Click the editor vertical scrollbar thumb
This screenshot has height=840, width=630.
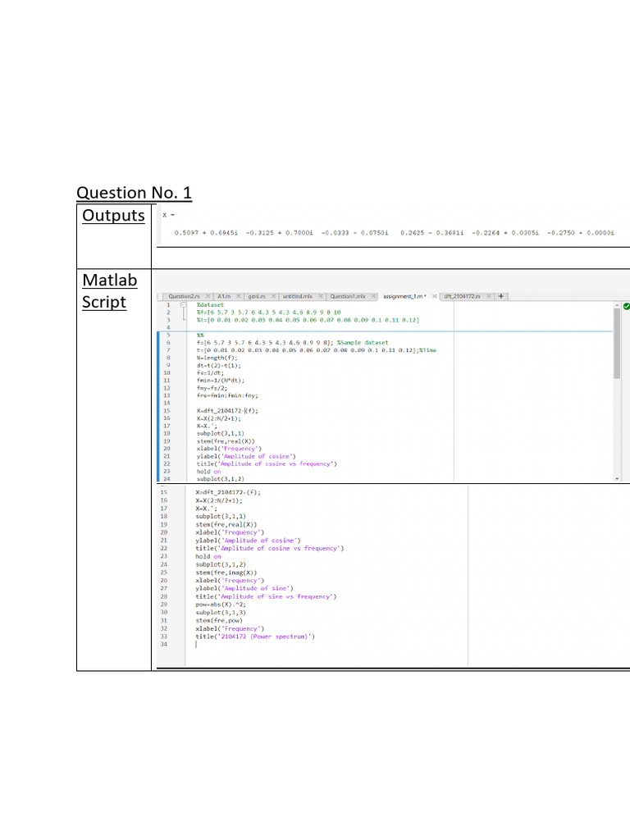pyautogui.click(x=617, y=344)
